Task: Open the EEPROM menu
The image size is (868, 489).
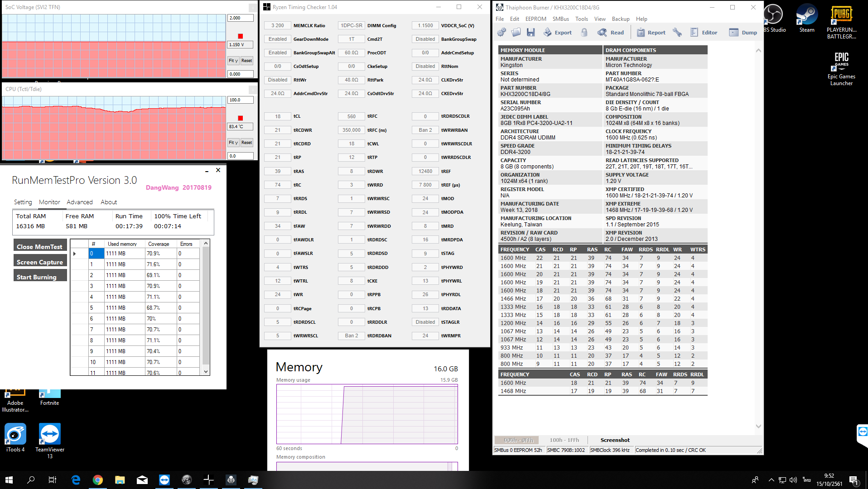Action: [536, 19]
